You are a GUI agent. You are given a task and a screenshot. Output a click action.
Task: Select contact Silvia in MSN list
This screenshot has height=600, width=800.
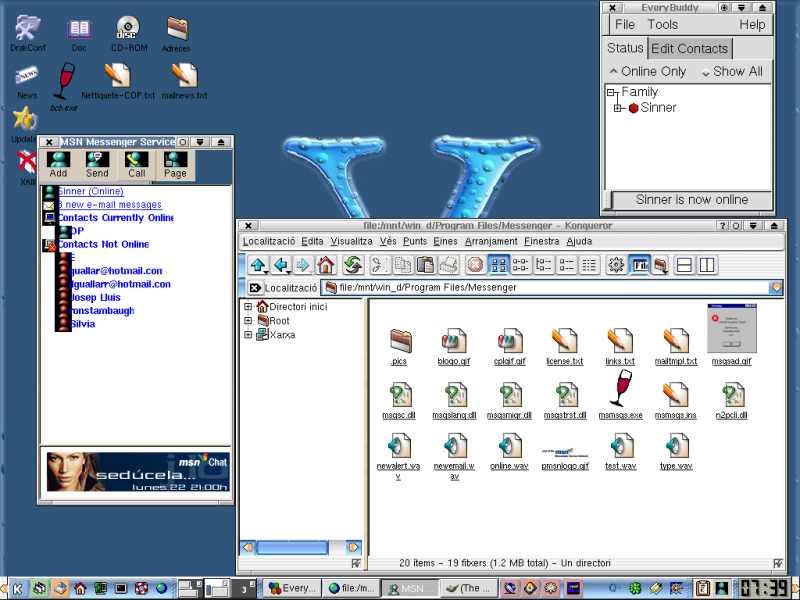83,324
